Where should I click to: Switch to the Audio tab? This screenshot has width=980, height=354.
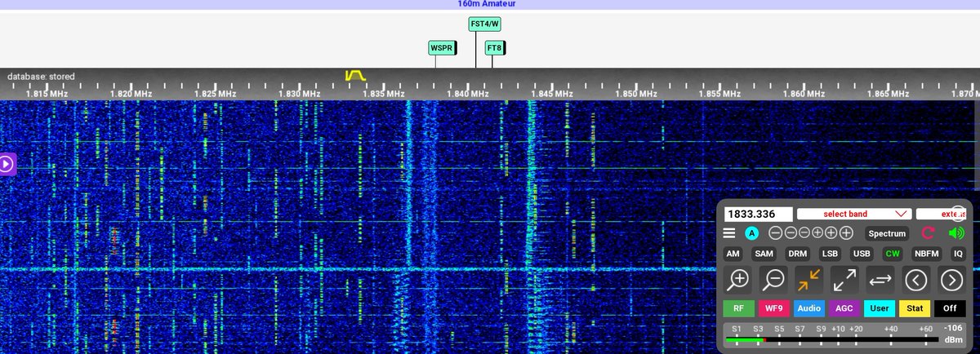point(808,309)
